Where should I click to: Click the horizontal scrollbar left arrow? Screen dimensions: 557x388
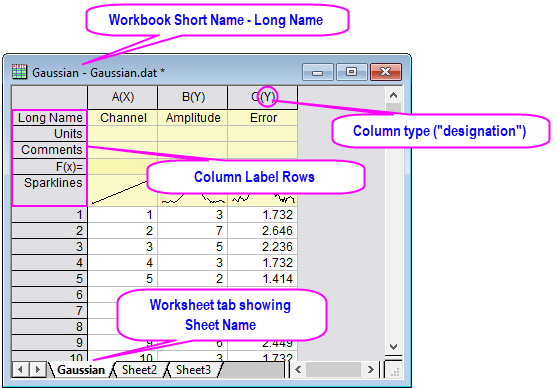tap(298, 370)
